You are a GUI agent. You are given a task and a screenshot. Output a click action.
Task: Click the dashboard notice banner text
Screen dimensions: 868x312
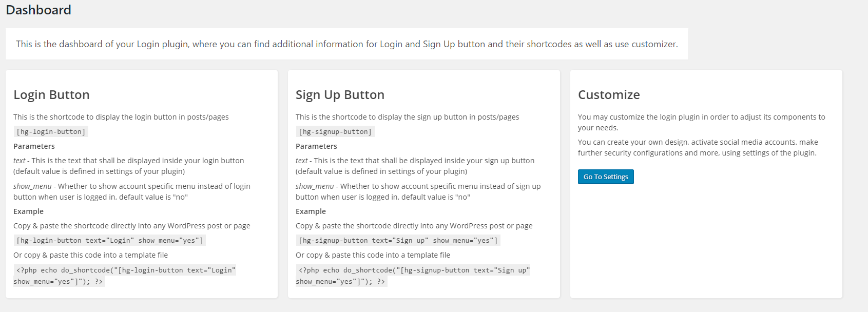(x=346, y=44)
